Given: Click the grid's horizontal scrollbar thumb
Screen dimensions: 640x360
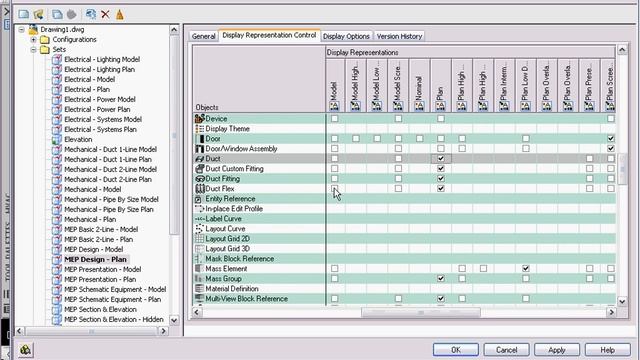Looking at the screenshot, I should pyautogui.click(x=421, y=312).
